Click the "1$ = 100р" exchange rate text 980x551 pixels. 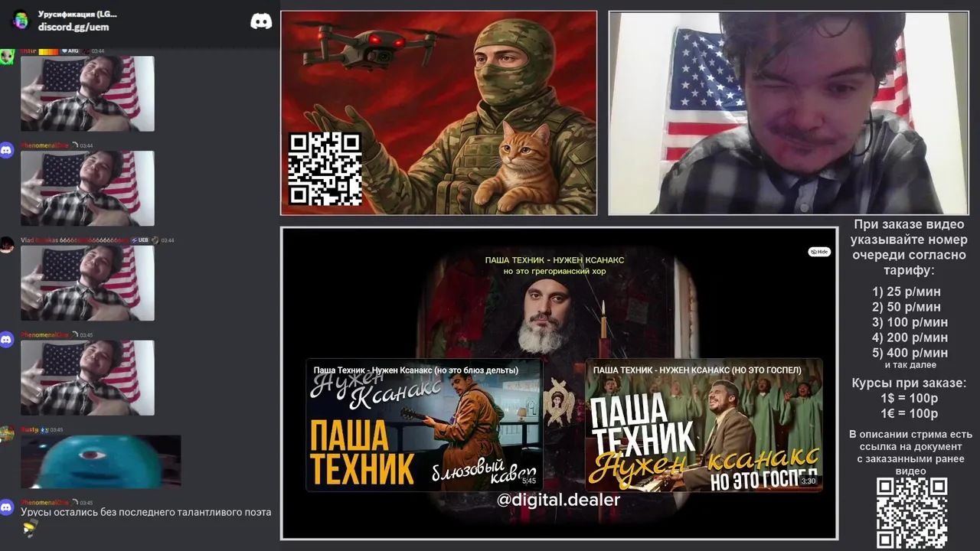click(909, 399)
